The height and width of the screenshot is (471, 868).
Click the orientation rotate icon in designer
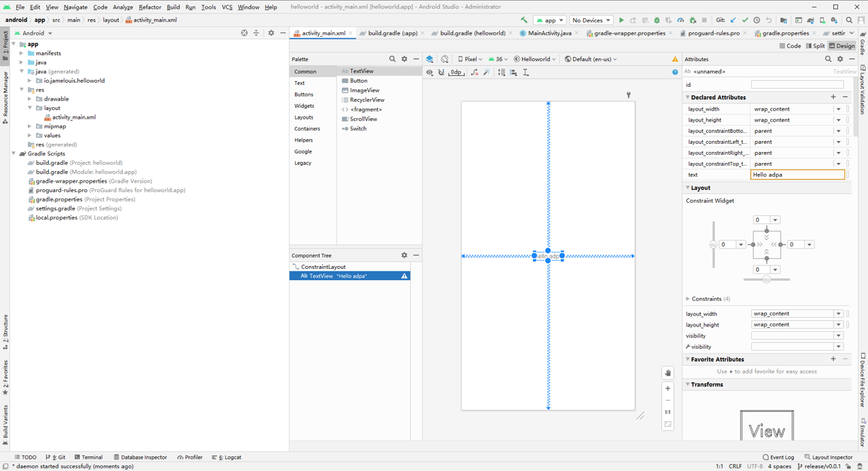point(445,59)
